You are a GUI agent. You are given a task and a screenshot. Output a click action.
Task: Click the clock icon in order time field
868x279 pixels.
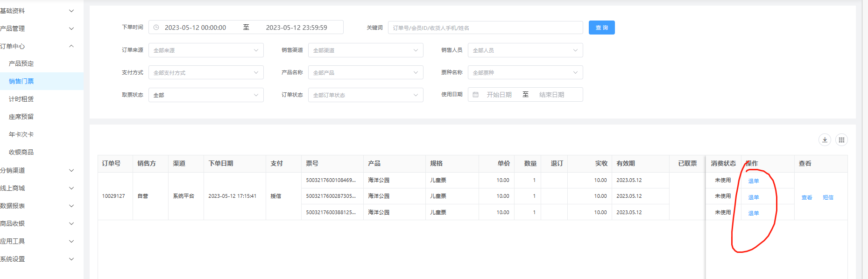click(156, 28)
